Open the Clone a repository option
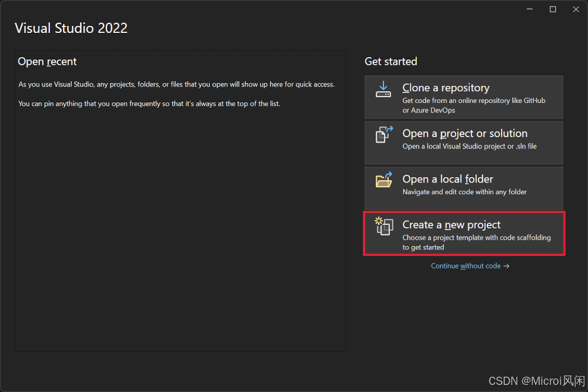Image resolution: width=588 pixels, height=392 pixels. pyautogui.click(x=463, y=97)
